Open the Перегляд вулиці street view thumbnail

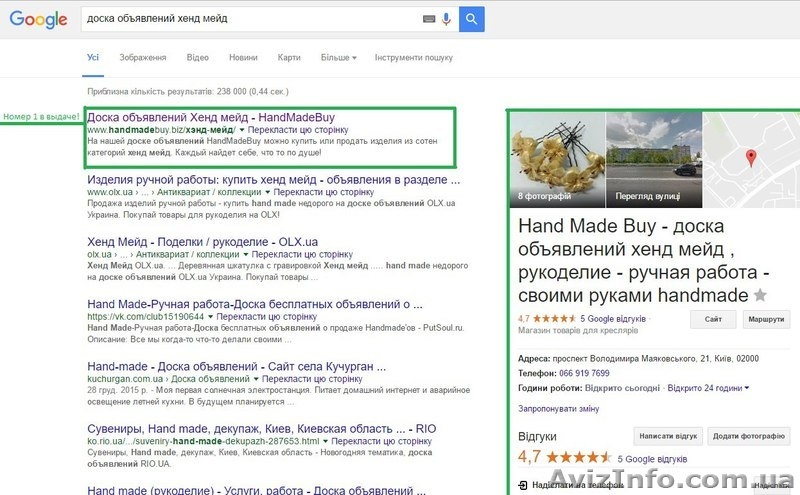(x=654, y=160)
